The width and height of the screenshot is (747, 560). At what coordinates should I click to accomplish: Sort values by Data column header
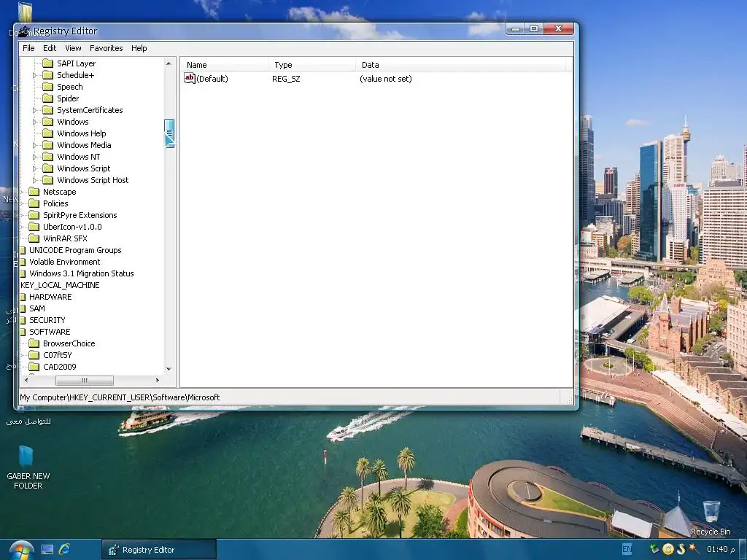click(x=461, y=65)
